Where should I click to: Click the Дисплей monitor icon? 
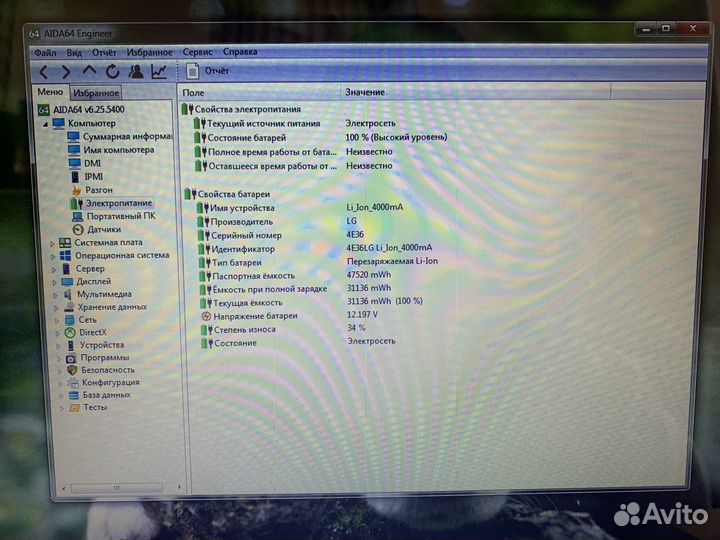(67, 281)
